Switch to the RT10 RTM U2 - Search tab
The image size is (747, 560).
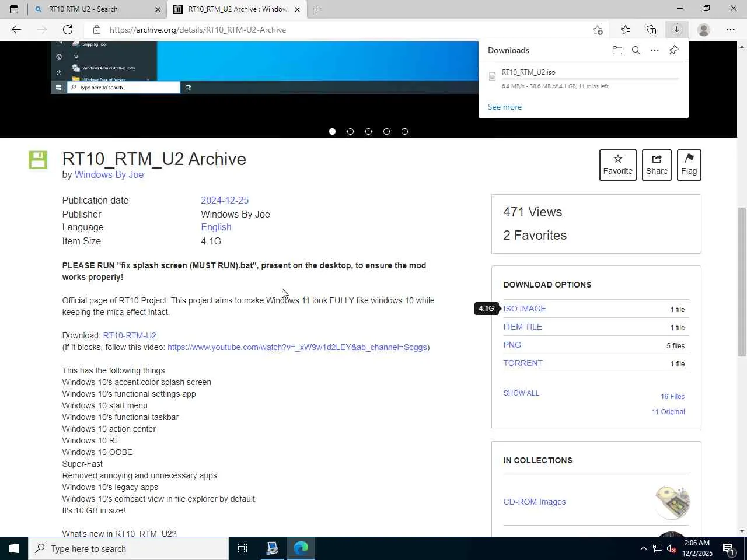(x=97, y=9)
